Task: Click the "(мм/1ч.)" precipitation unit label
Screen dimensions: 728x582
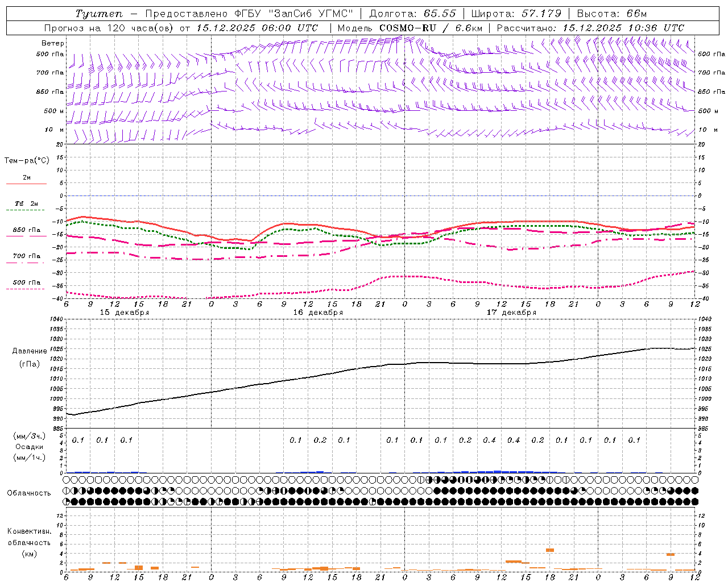Action: (30, 458)
